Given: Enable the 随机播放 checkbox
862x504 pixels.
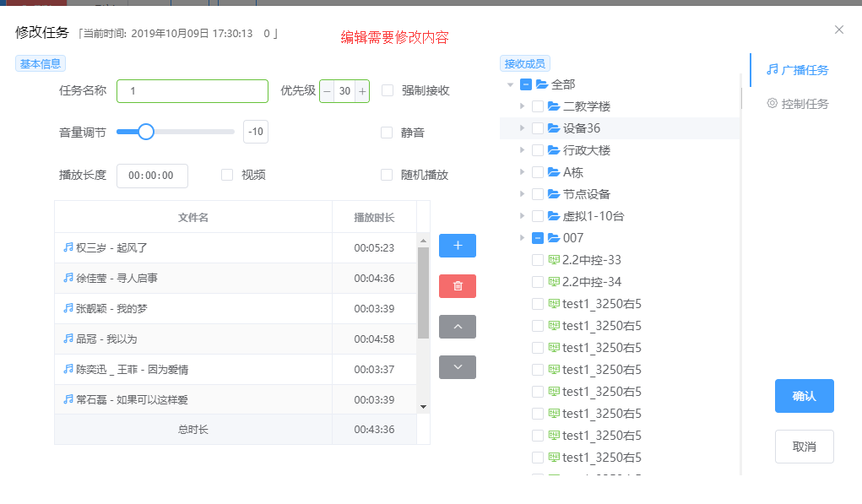Looking at the screenshot, I should pyautogui.click(x=388, y=175).
